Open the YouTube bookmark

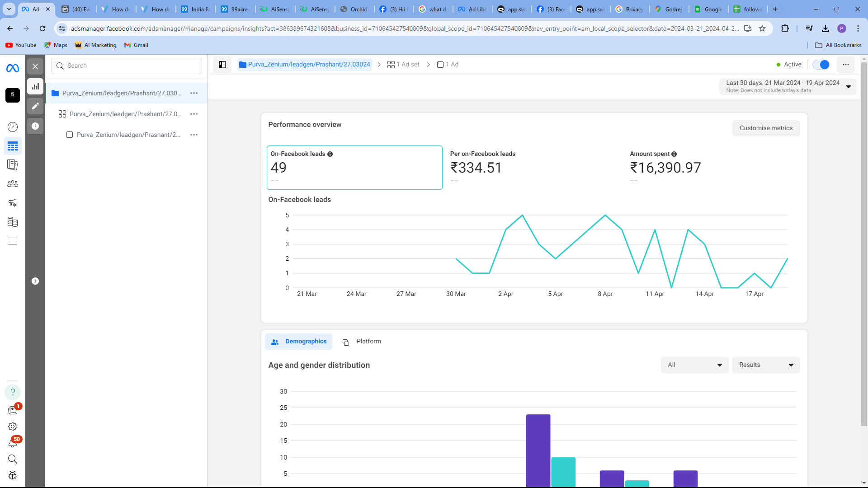[21, 45]
